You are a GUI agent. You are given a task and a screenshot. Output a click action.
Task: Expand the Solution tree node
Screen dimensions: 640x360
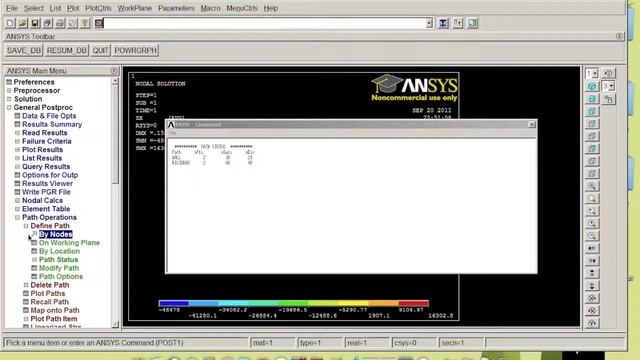[9, 99]
